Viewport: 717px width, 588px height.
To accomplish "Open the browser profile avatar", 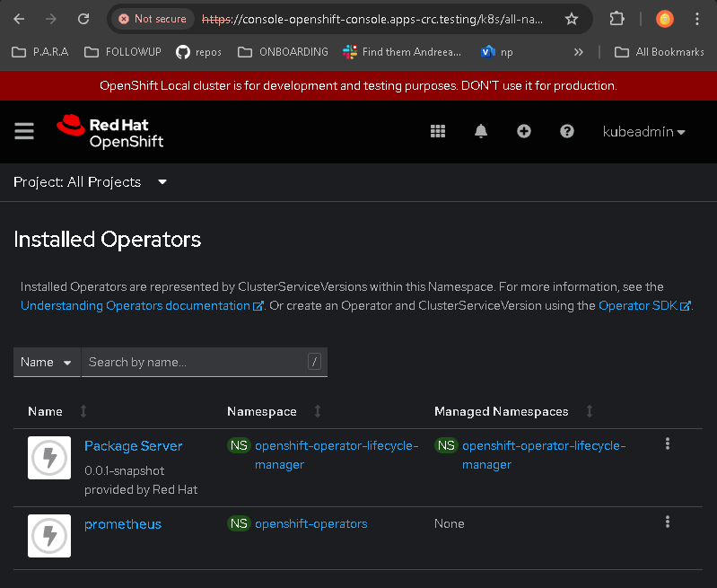I will [664, 19].
